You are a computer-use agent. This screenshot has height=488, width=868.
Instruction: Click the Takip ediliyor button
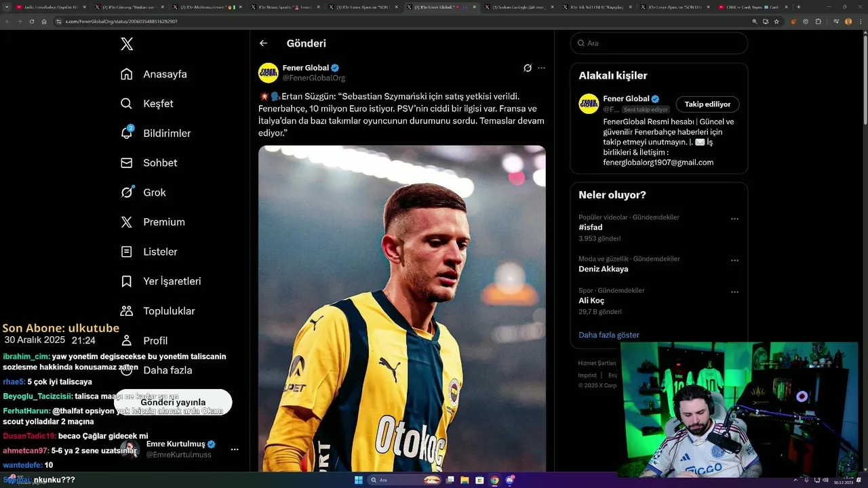click(x=707, y=104)
